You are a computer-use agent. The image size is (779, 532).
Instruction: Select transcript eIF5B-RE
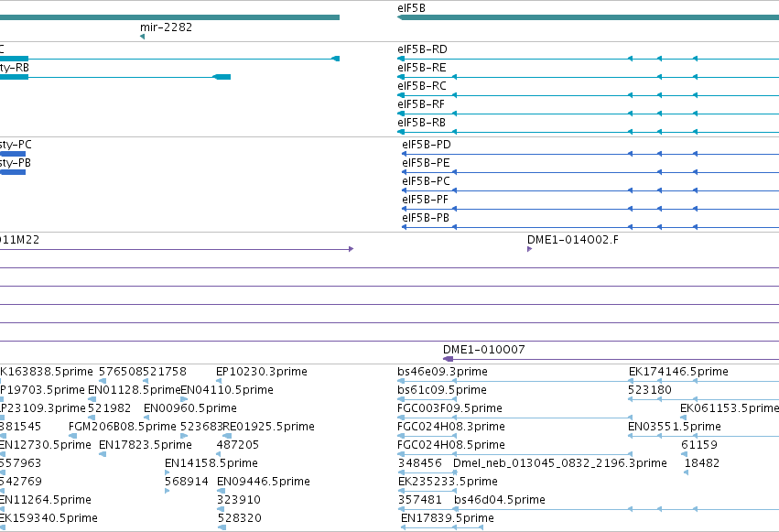click(422, 68)
